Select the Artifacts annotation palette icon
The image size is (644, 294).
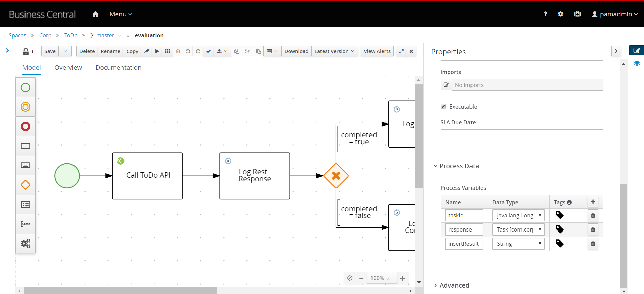pos(26,224)
